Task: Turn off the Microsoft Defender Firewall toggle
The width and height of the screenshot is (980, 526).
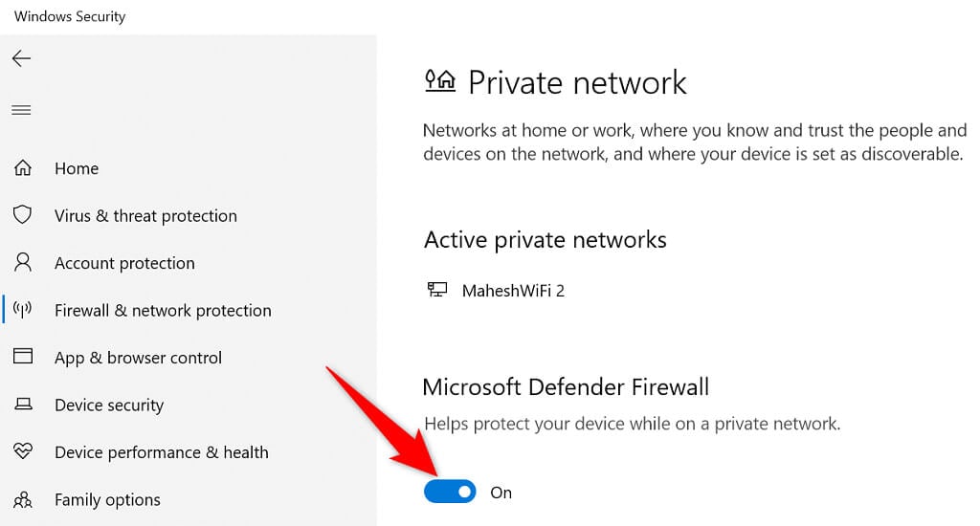Action: pyautogui.click(x=450, y=492)
